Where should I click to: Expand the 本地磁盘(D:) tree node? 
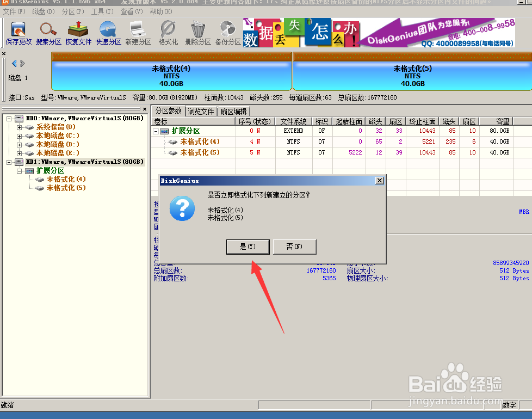pos(20,145)
